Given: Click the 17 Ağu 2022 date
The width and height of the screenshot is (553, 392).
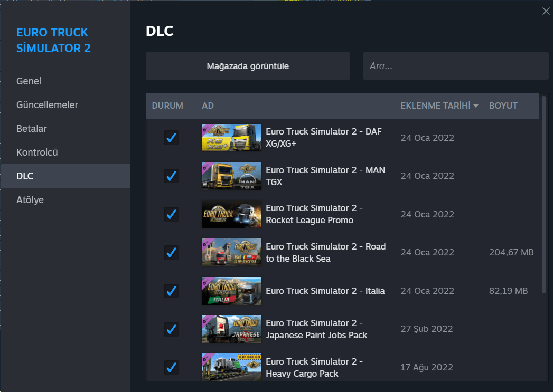Looking at the screenshot, I should point(426,367).
